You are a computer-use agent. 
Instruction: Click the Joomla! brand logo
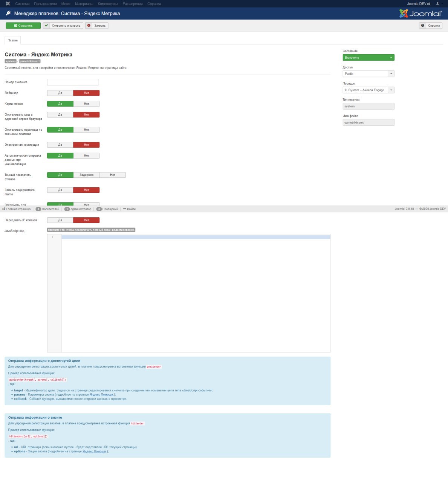tap(420, 14)
